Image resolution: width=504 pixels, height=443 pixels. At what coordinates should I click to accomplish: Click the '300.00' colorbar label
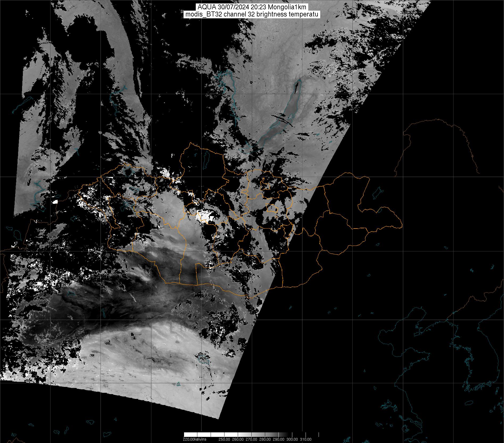pos(293,439)
